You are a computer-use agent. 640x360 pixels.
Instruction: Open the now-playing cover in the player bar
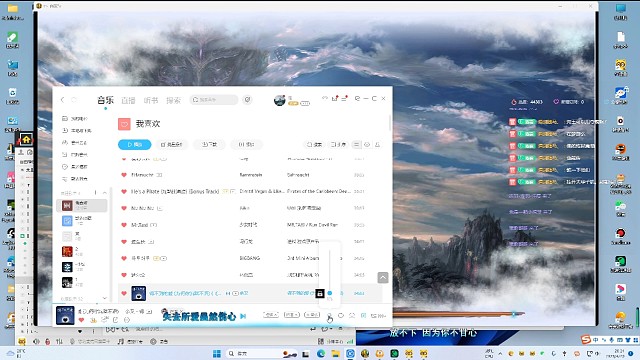[x=65, y=315]
